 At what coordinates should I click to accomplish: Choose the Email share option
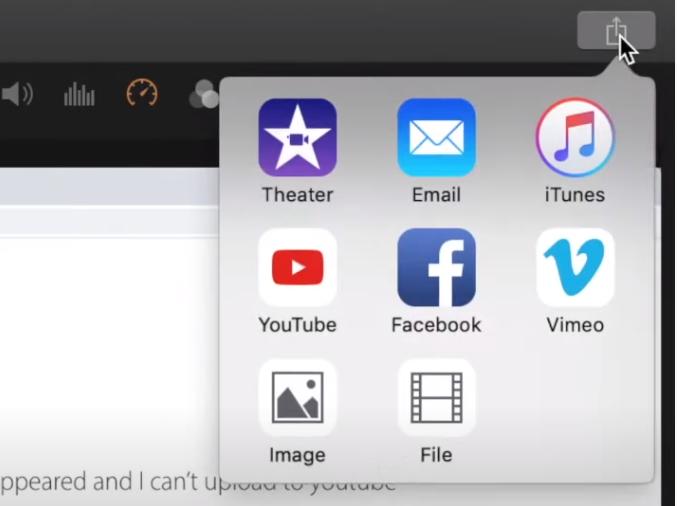pyautogui.click(x=437, y=137)
